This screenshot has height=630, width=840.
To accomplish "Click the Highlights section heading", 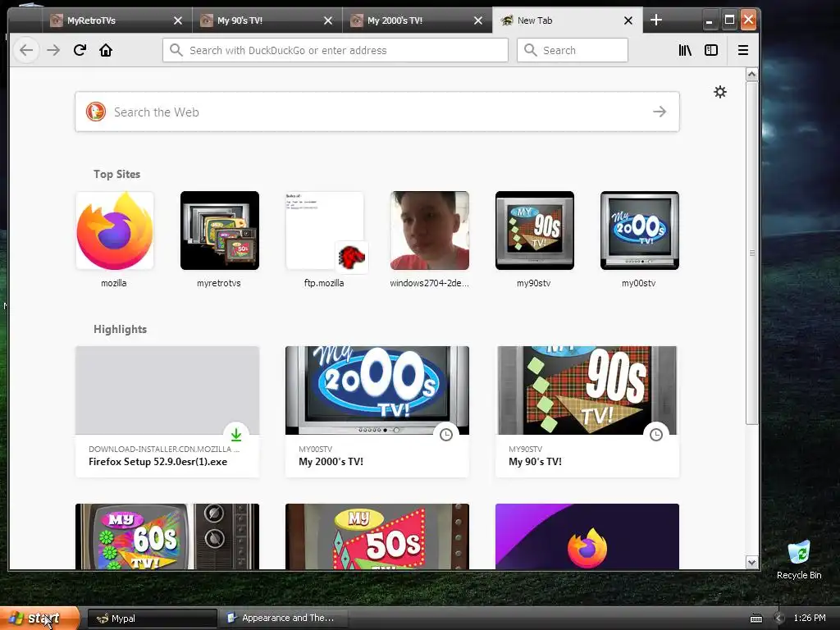I will pyautogui.click(x=120, y=329).
